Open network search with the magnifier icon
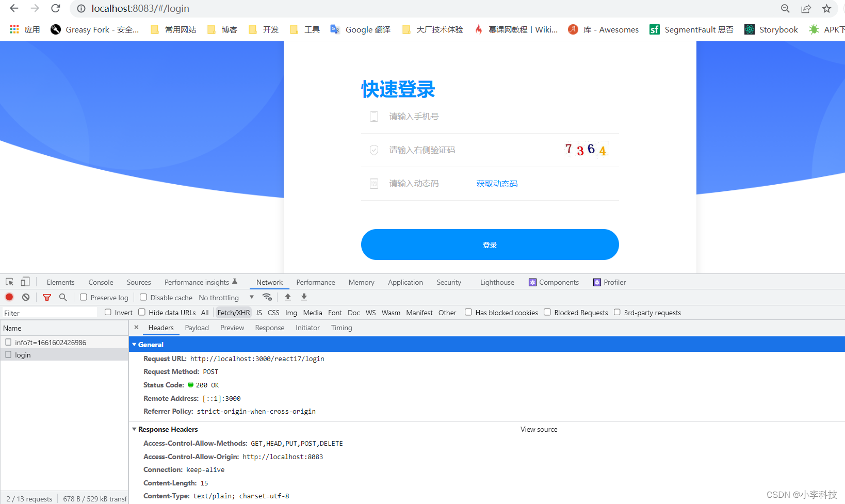 tap(63, 297)
